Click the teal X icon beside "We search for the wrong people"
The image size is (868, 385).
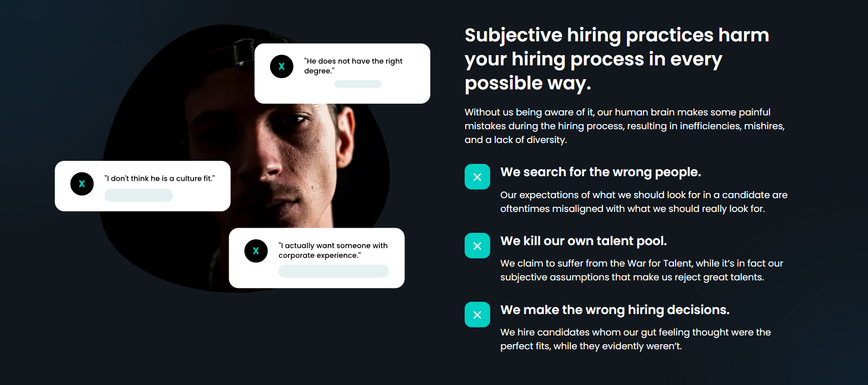tap(477, 177)
